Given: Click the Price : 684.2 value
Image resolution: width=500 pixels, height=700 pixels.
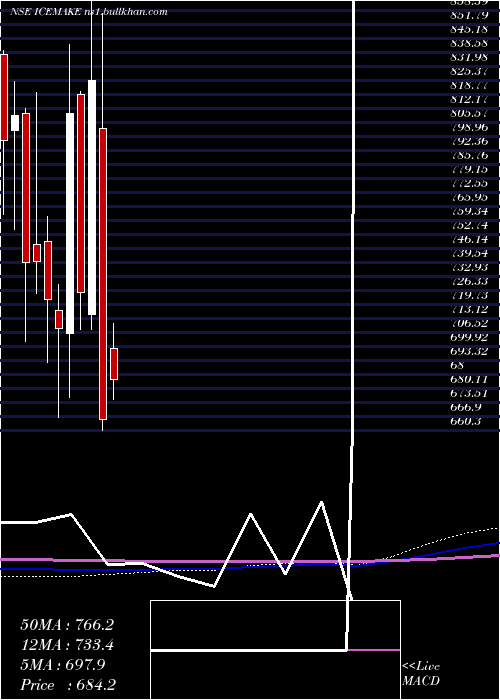Looking at the screenshot, I should 68,685.
